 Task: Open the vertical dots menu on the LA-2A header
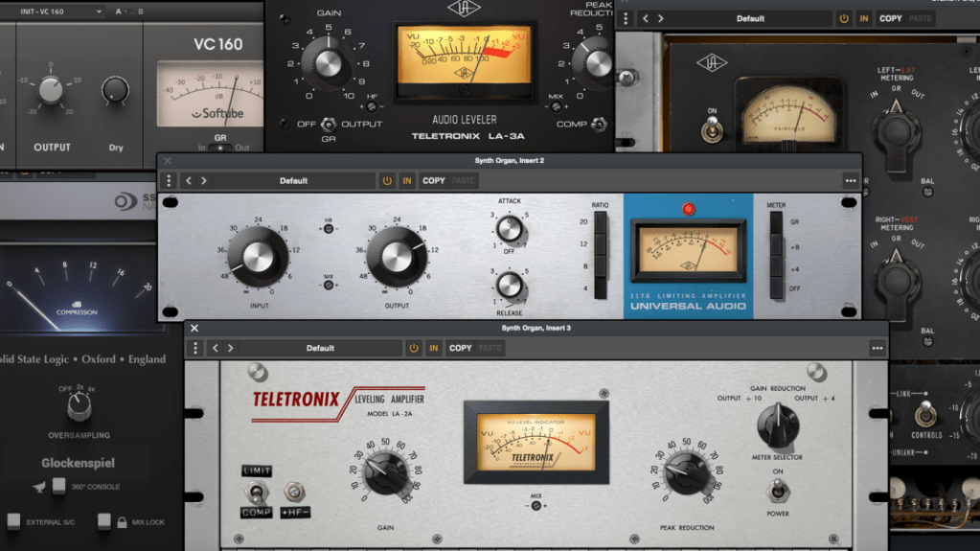(x=195, y=348)
